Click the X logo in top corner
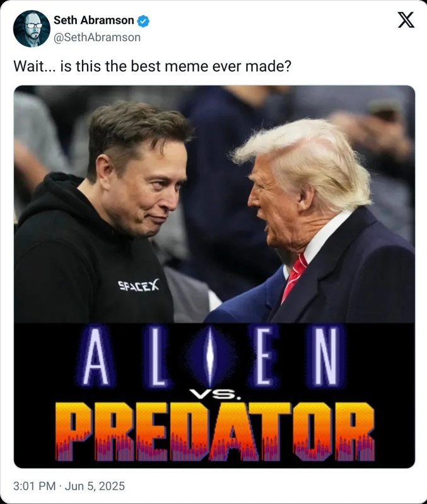Screen dimensions: 427x504 [x=406, y=20]
